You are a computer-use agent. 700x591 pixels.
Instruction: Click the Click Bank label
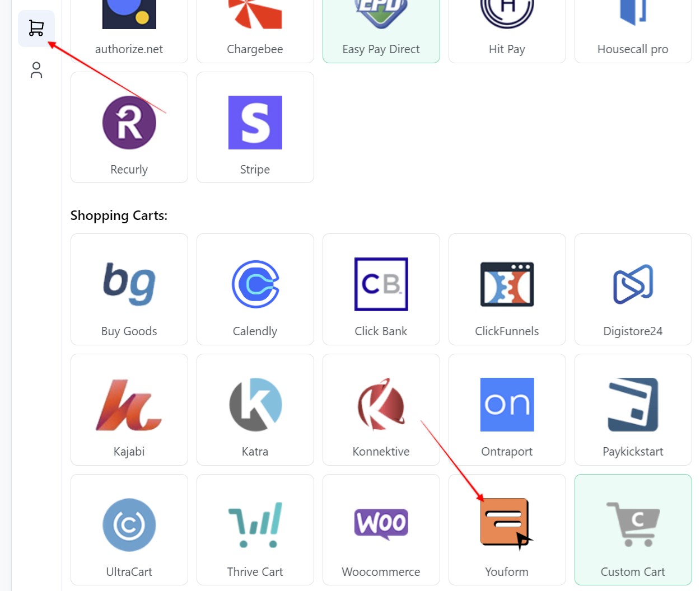(381, 331)
